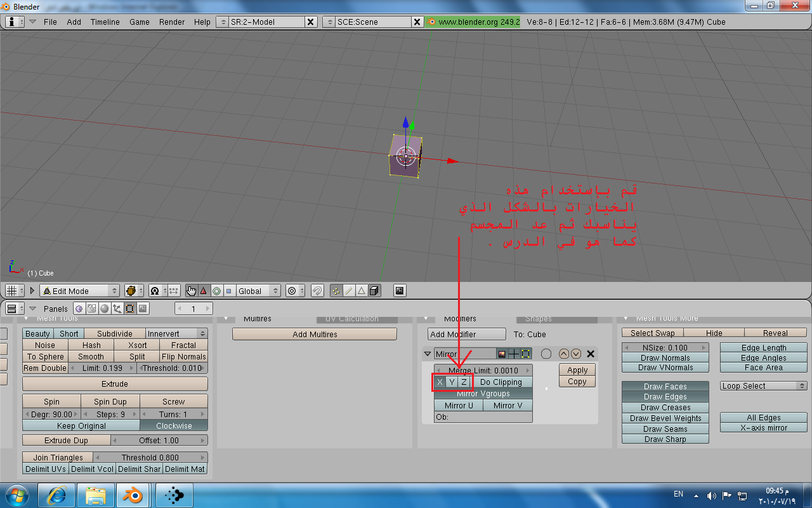Screen dimensions: 812x508
Task: Open the Timeline menu
Action: 105,22
